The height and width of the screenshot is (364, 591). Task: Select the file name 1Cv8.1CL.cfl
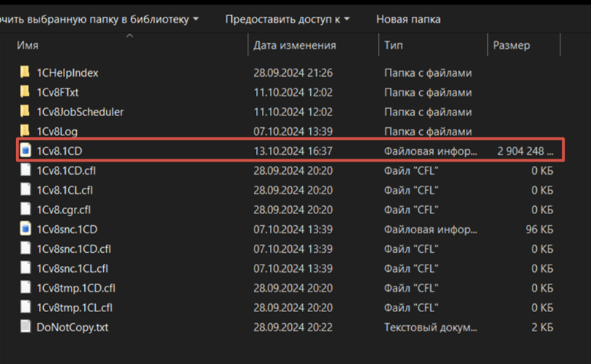click(64, 190)
